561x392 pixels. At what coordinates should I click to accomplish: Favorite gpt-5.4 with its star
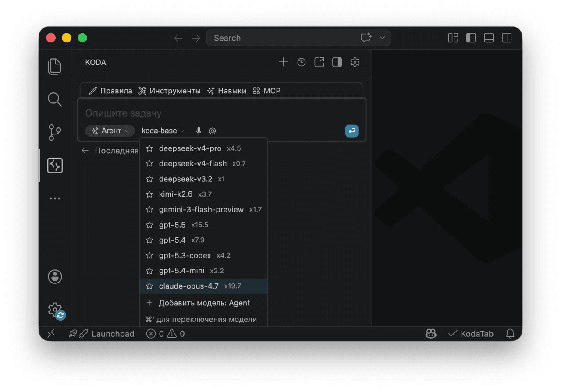149,240
